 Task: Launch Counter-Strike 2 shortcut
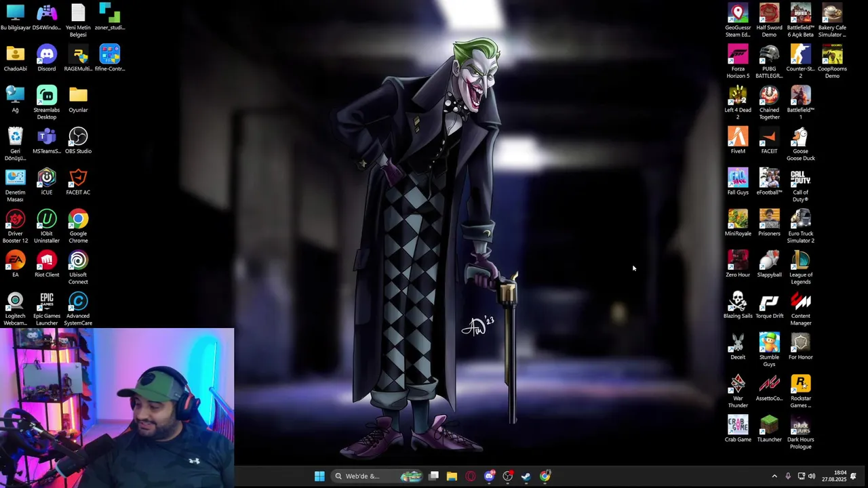click(801, 62)
